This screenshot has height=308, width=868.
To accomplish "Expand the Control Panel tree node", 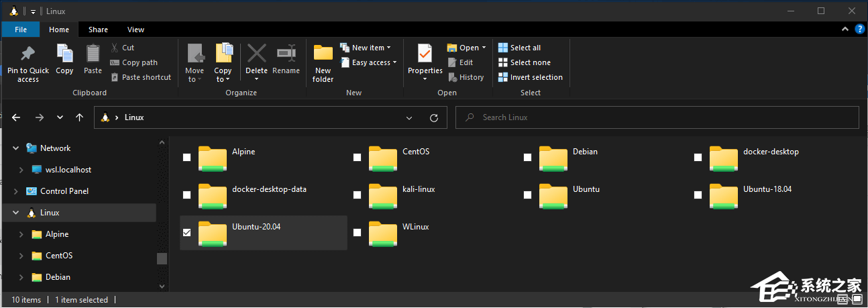I will click(x=15, y=191).
